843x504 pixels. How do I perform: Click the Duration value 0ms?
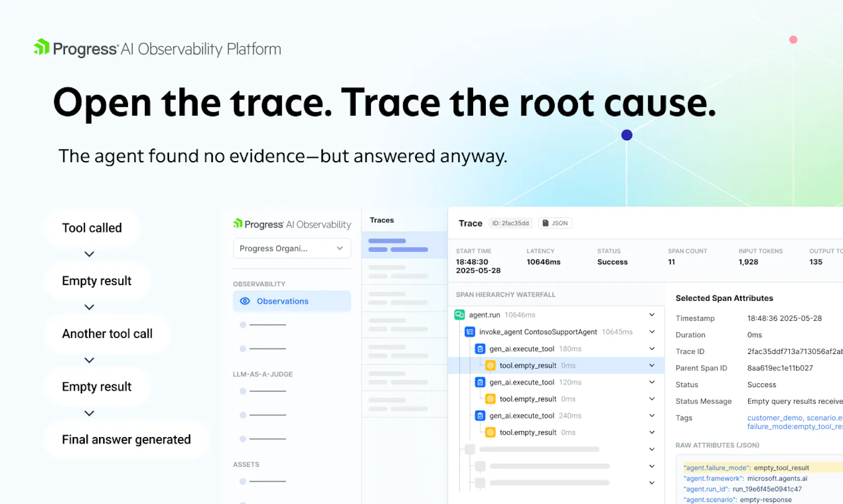(x=755, y=335)
